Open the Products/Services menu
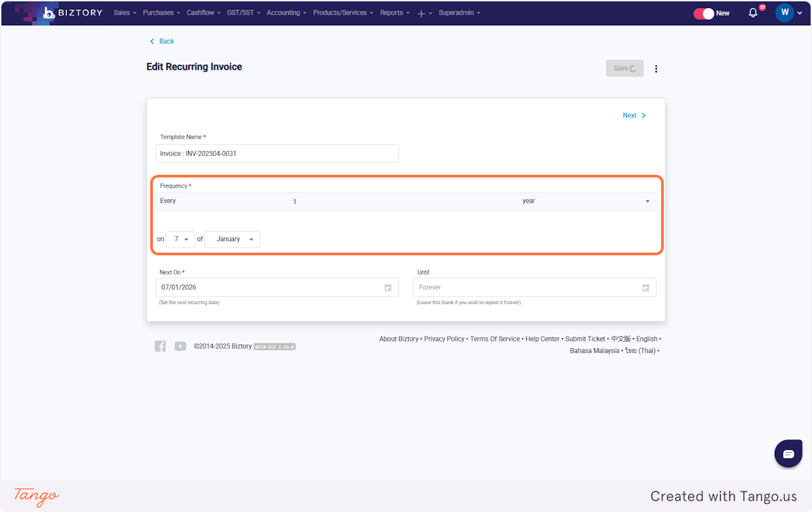This screenshot has height=512, width=812. (x=343, y=13)
